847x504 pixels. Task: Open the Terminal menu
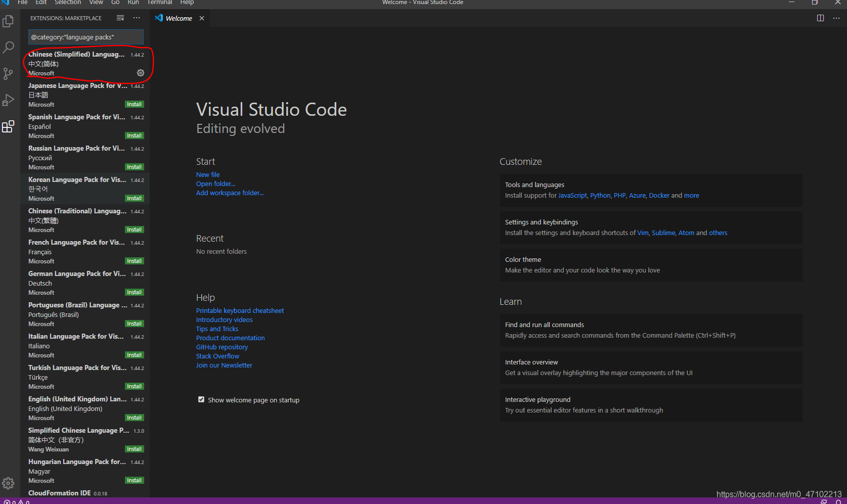160,3
